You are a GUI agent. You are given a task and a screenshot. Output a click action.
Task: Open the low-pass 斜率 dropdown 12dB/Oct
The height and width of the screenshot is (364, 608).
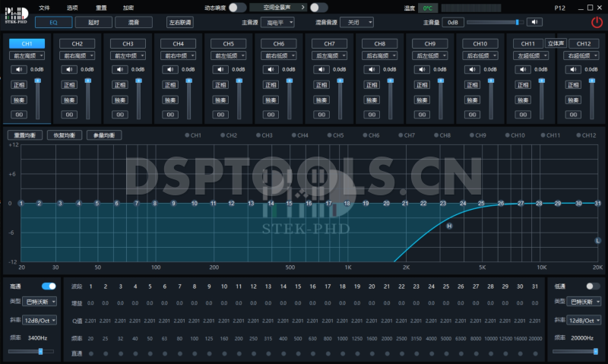click(584, 321)
